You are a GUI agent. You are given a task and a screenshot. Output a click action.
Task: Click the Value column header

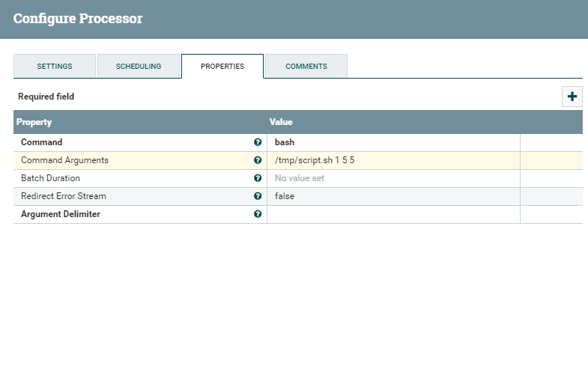pos(281,122)
